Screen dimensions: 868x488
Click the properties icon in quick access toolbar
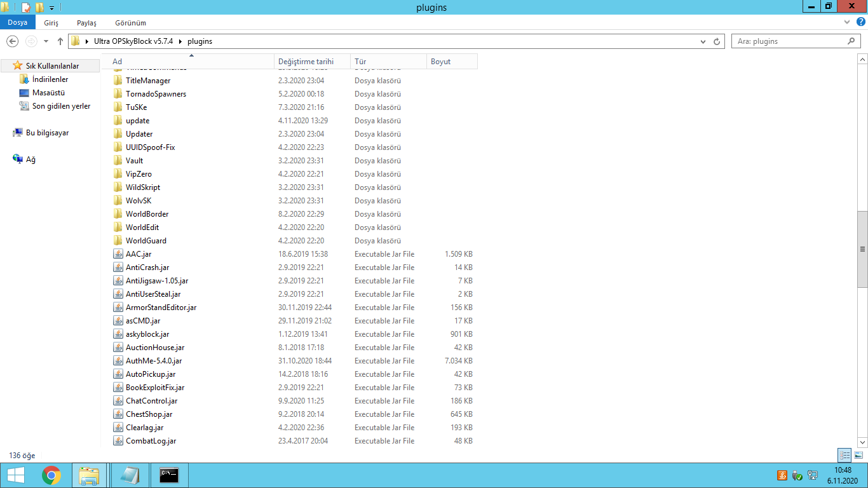(x=26, y=8)
